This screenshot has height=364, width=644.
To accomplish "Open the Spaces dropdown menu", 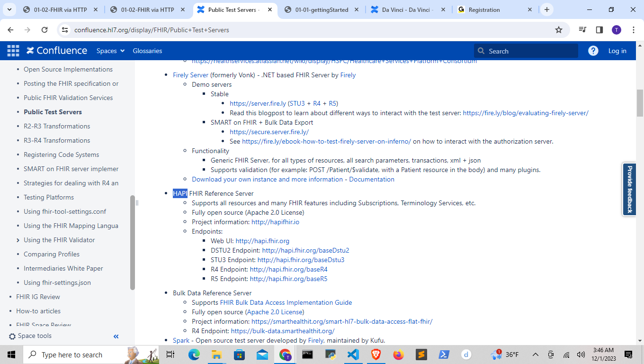I will pyautogui.click(x=110, y=51).
